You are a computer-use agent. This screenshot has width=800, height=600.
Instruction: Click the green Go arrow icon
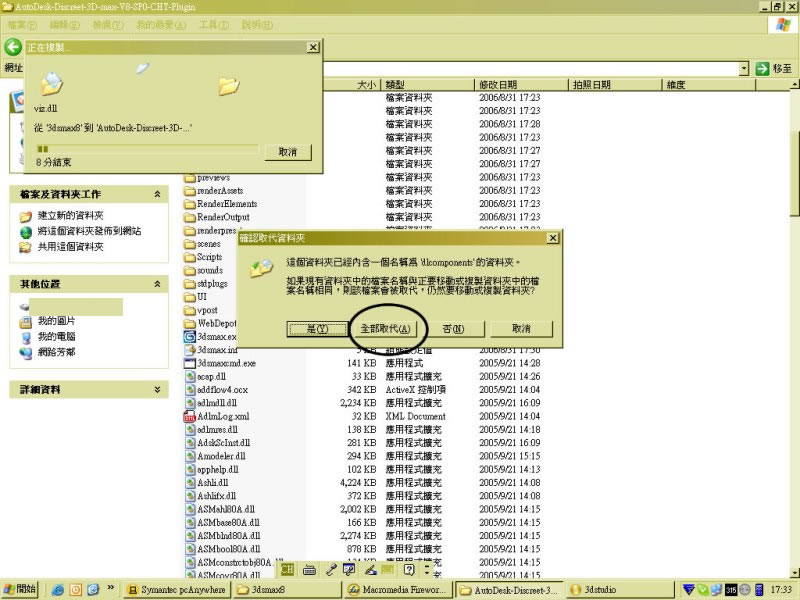point(762,68)
